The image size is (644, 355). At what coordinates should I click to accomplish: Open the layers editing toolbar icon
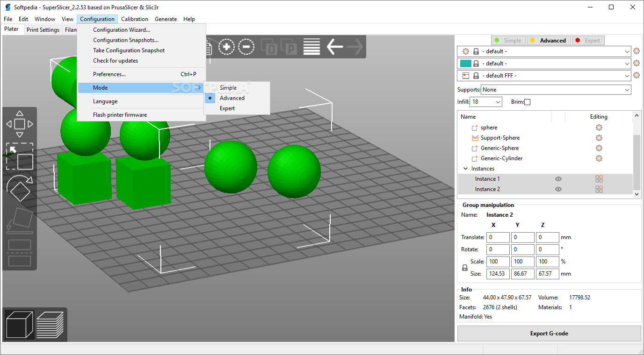[x=311, y=47]
